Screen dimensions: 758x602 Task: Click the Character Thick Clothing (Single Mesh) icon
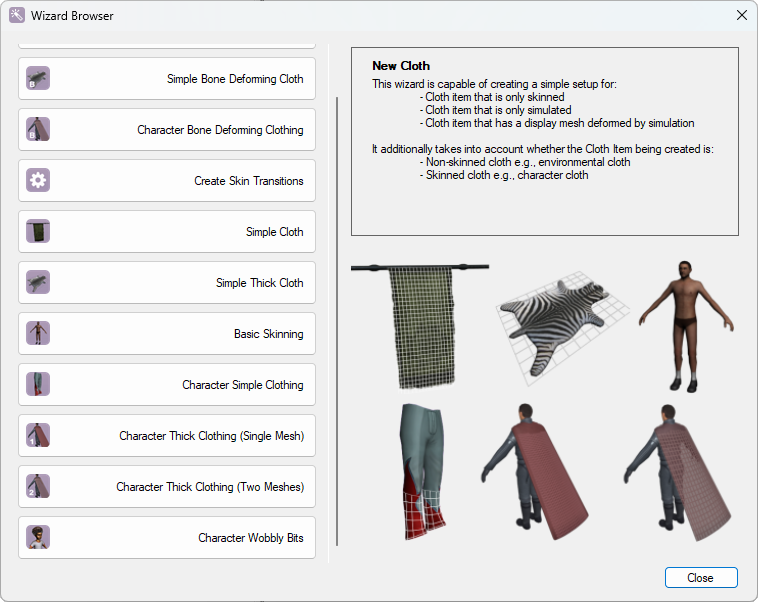coord(38,435)
